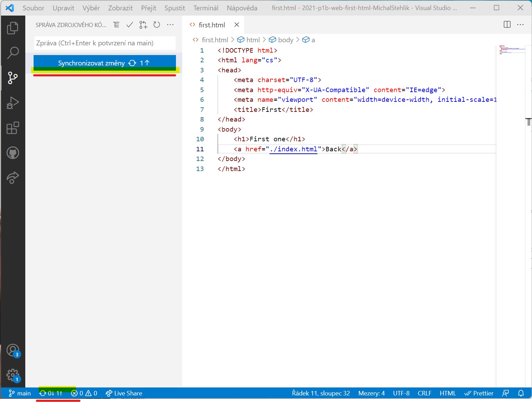
Task: Change file encoding UTF-8 in status bar
Action: [x=401, y=393]
